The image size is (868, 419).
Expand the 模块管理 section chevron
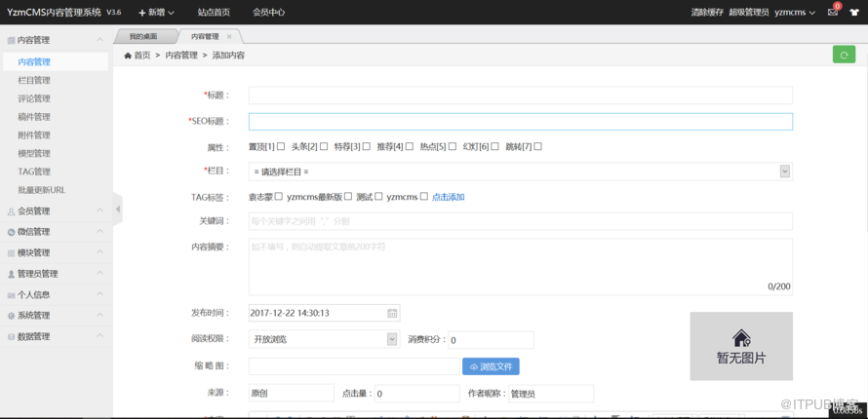point(99,252)
